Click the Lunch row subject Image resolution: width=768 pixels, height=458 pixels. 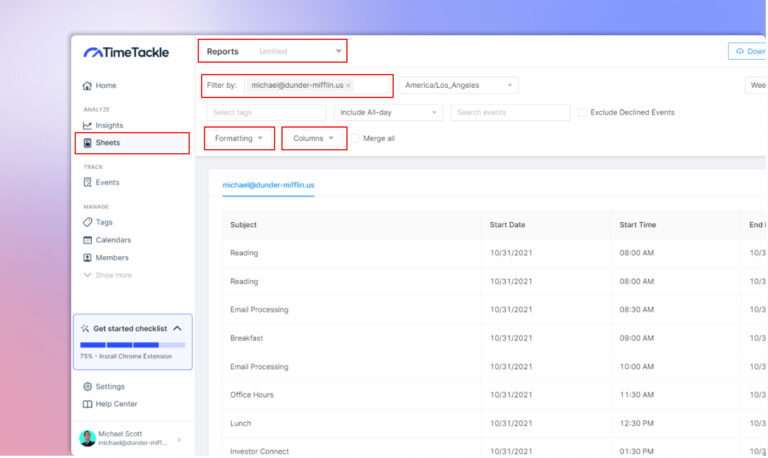pyautogui.click(x=240, y=423)
